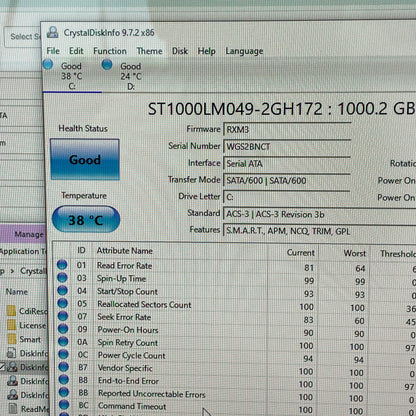Click the ID column header
The image size is (416, 416).
(81, 250)
